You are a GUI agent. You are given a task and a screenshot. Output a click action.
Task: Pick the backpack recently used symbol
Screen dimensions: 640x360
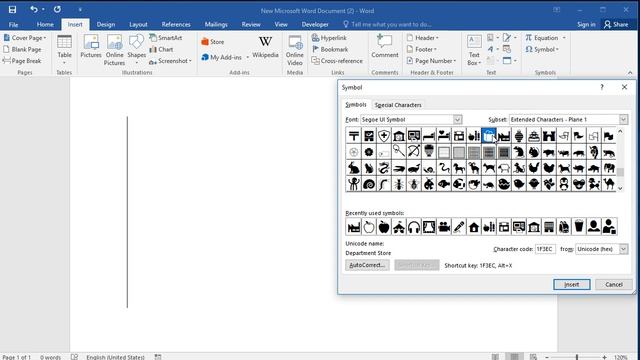pyautogui.click(x=564, y=227)
